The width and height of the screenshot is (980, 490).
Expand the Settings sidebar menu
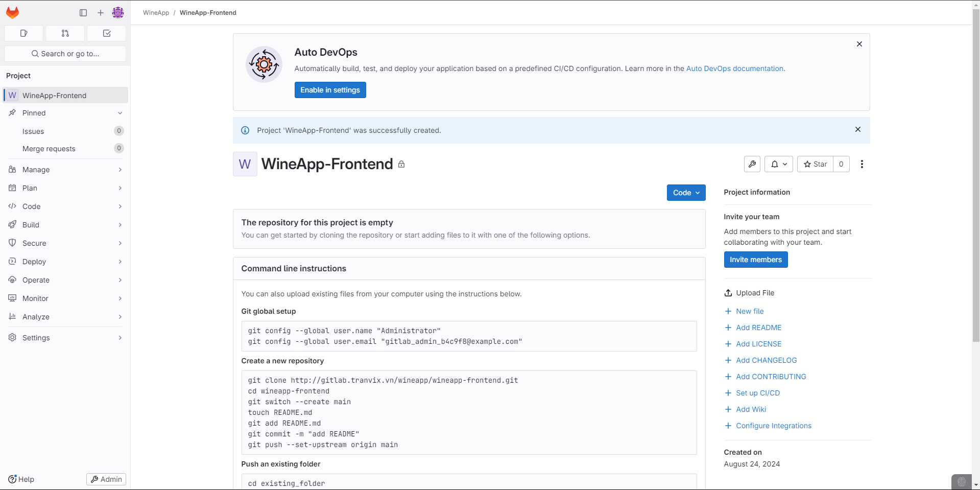pos(65,338)
